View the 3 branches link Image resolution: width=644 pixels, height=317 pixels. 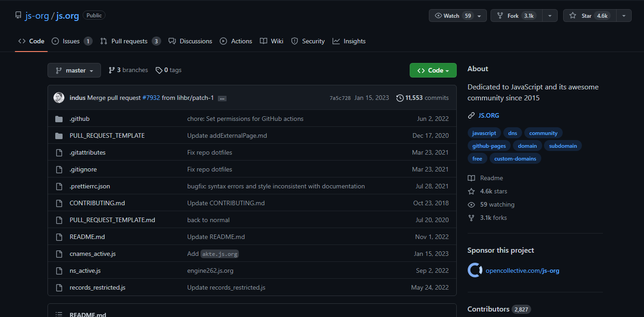click(x=128, y=70)
